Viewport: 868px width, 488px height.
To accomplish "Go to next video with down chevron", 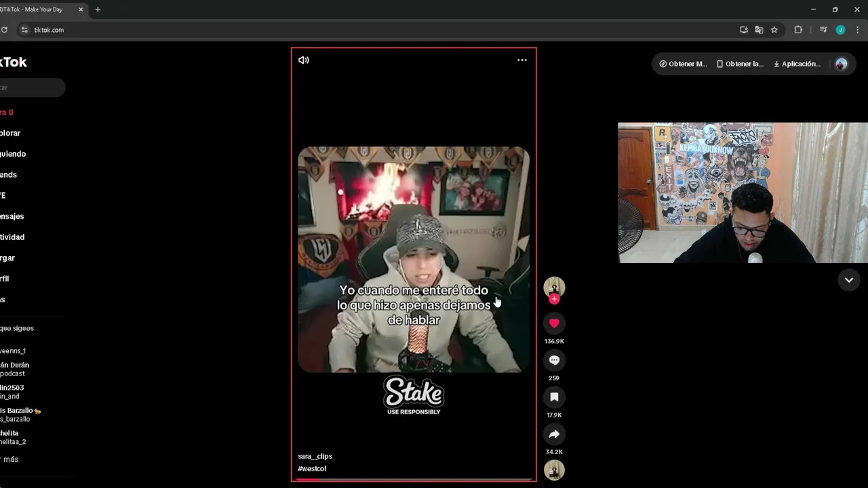I will 848,280.
